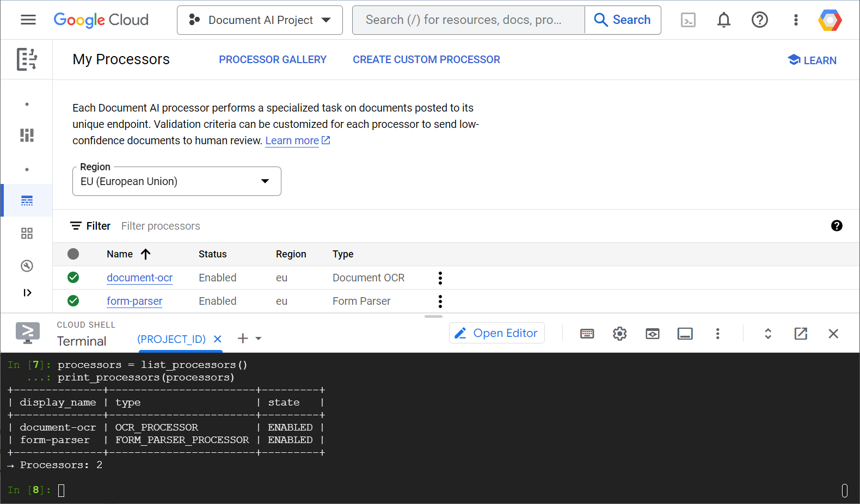Image resolution: width=860 pixels, height=504 pixels.
Task: Expand the Document AI Project selector
Action: [x=260, y=20]
